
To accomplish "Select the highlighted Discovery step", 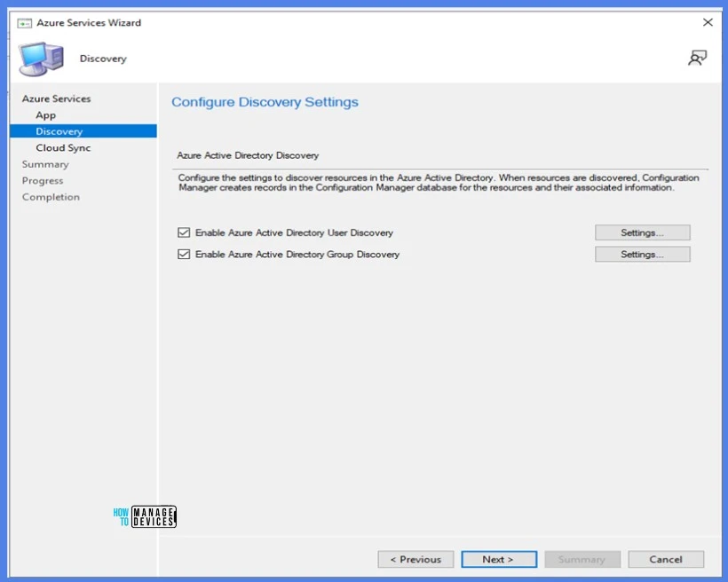I will click(x=83, y=131).
